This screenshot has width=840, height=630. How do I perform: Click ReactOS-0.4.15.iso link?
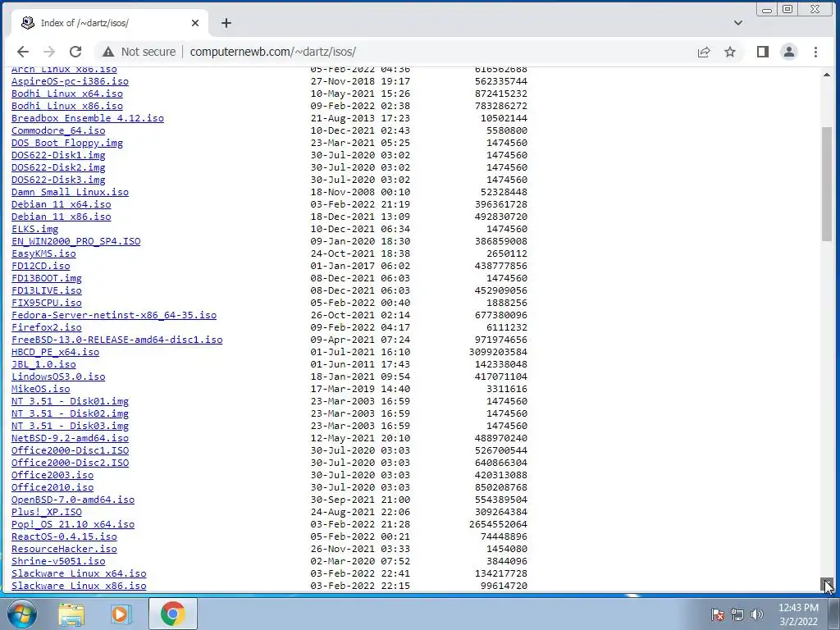coord(64,537)
